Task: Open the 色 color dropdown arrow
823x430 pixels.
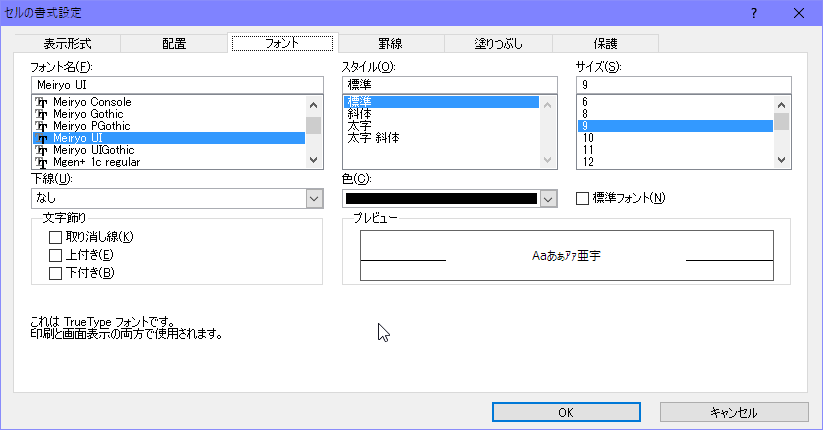Action: pos(548,199)
